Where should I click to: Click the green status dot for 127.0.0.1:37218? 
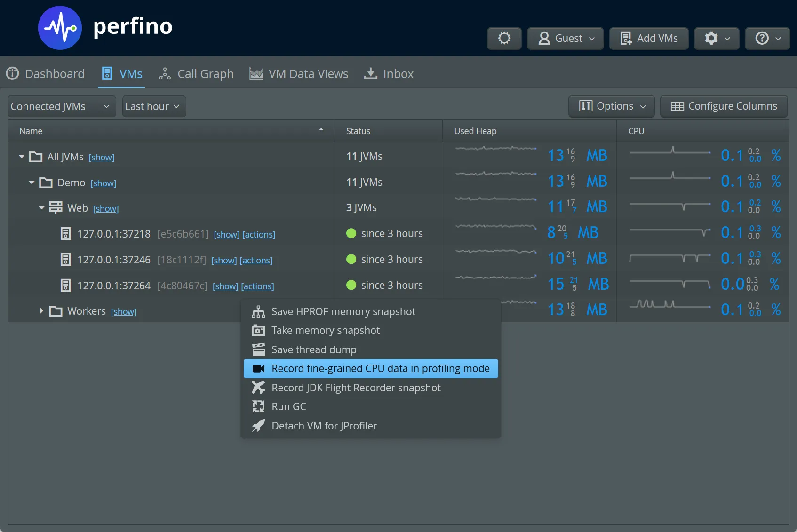pyautogui.click(x=351, y=233)
